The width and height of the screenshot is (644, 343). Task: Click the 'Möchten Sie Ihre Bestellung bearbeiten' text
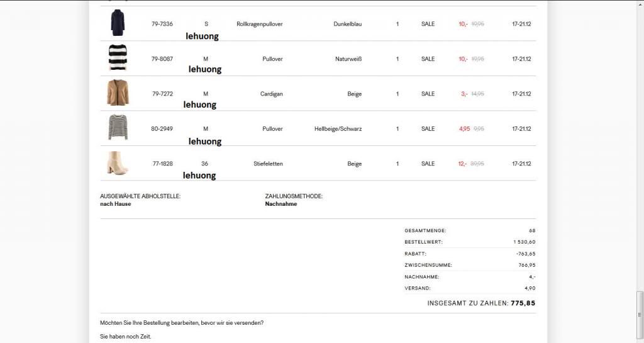pyautogui.click(x=182, y=323)
